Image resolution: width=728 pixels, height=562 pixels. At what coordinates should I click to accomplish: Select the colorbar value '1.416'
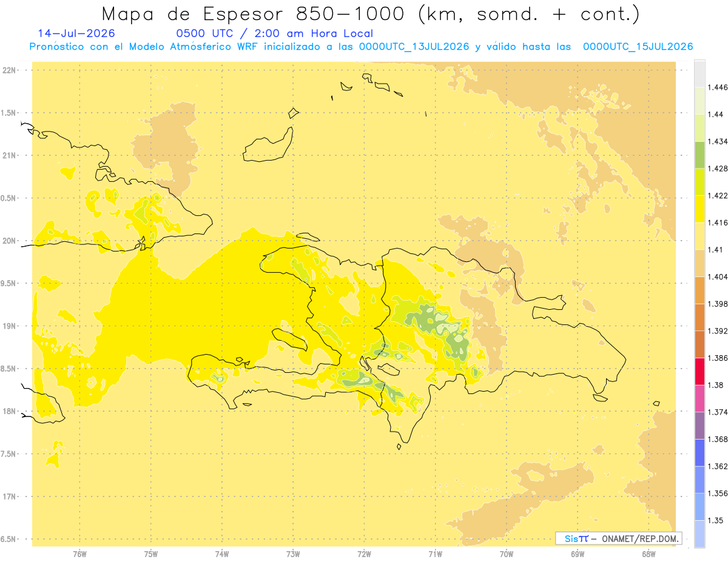[718, 222]
